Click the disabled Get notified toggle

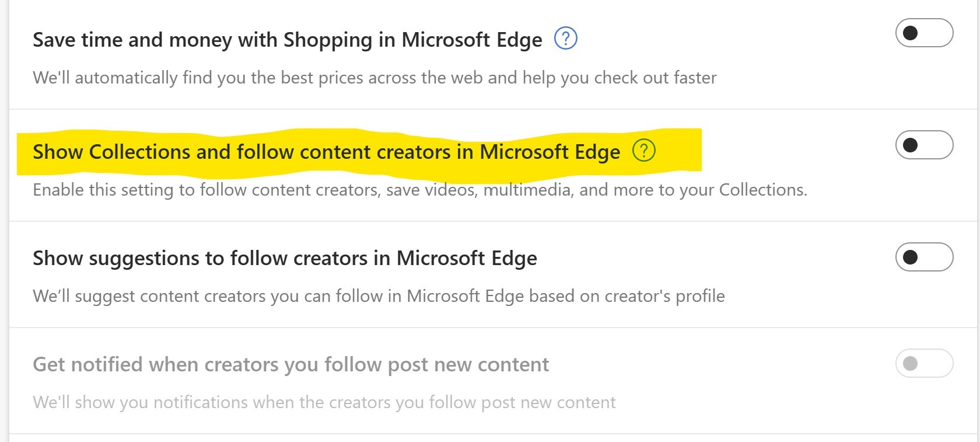[x=924, y=363]
